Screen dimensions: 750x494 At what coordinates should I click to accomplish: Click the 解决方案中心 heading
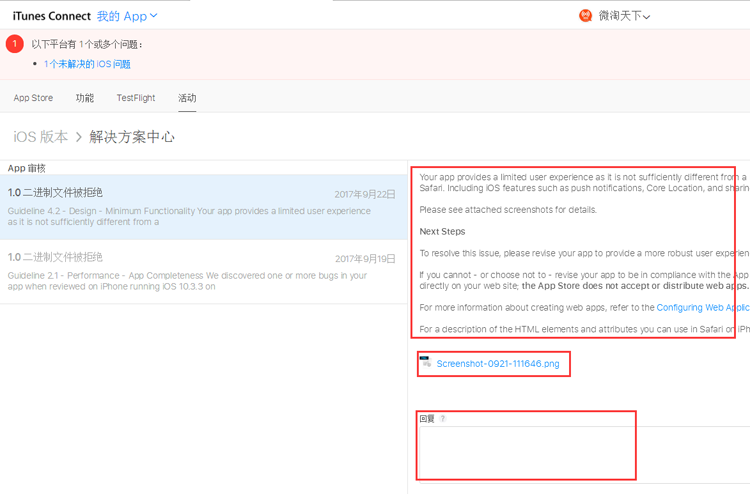[x=132, y=137]
